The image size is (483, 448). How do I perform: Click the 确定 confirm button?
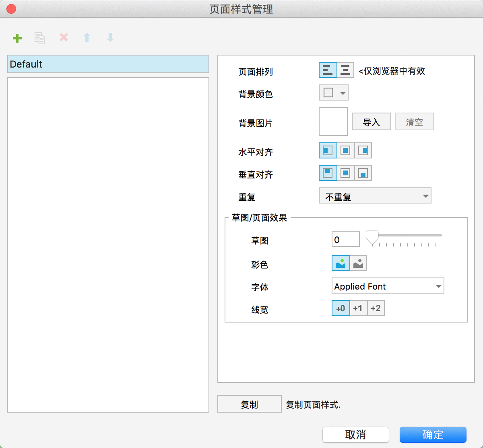pyautogui.click(x=433, y=435)
